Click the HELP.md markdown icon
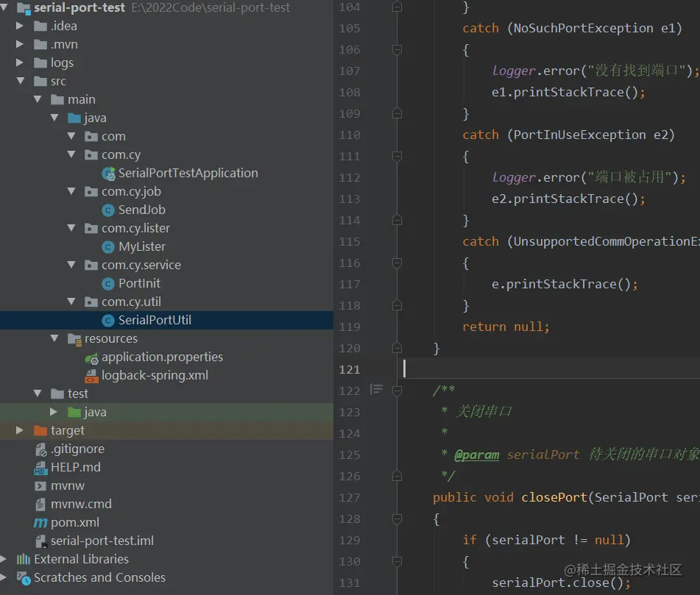700x595 pixels. coord(40,468)
